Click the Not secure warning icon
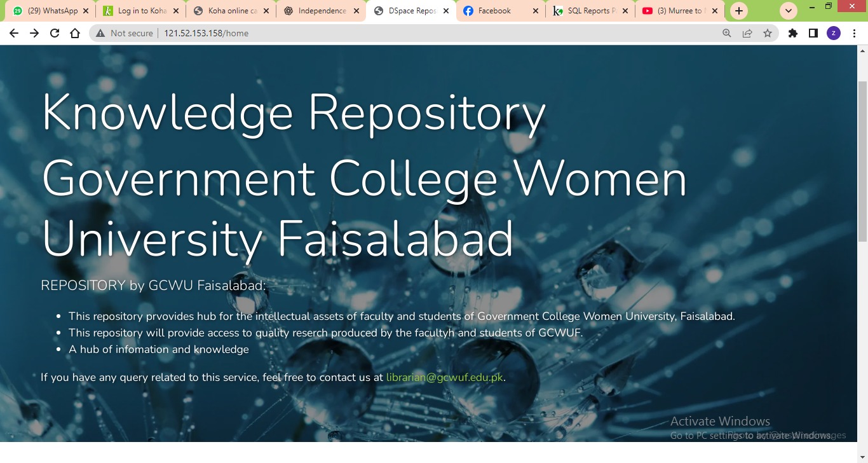This screenshot has width=868, height=463. [x=100, y=33]
